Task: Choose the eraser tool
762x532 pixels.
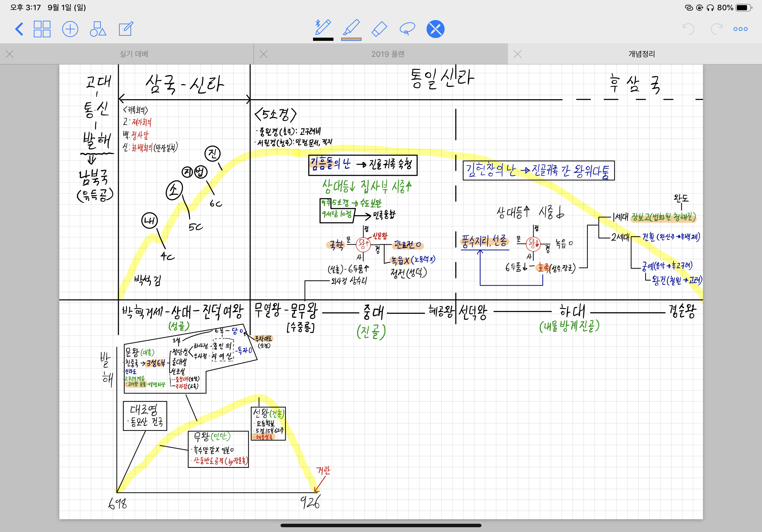Action: [379, 29]
